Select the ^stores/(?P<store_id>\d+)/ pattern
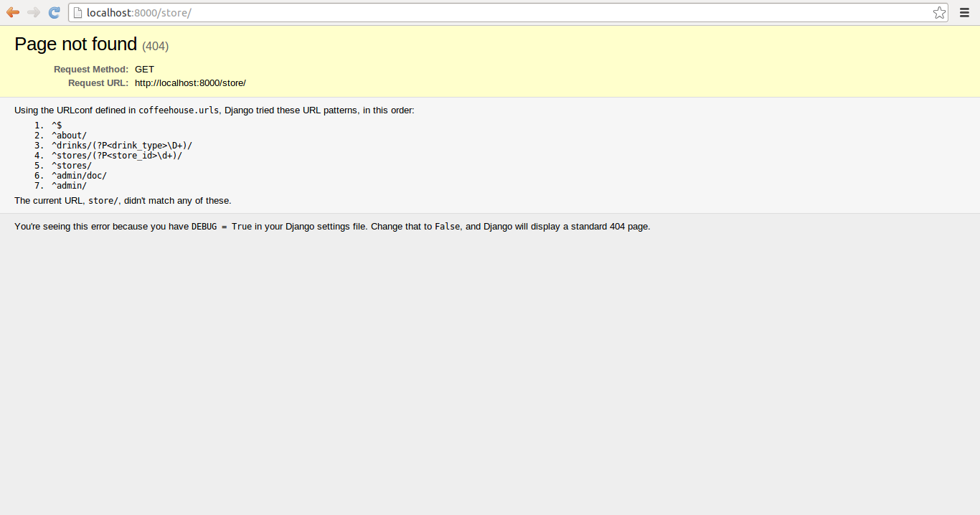Viewport: 980px width, 515px height. coord(116,156)
